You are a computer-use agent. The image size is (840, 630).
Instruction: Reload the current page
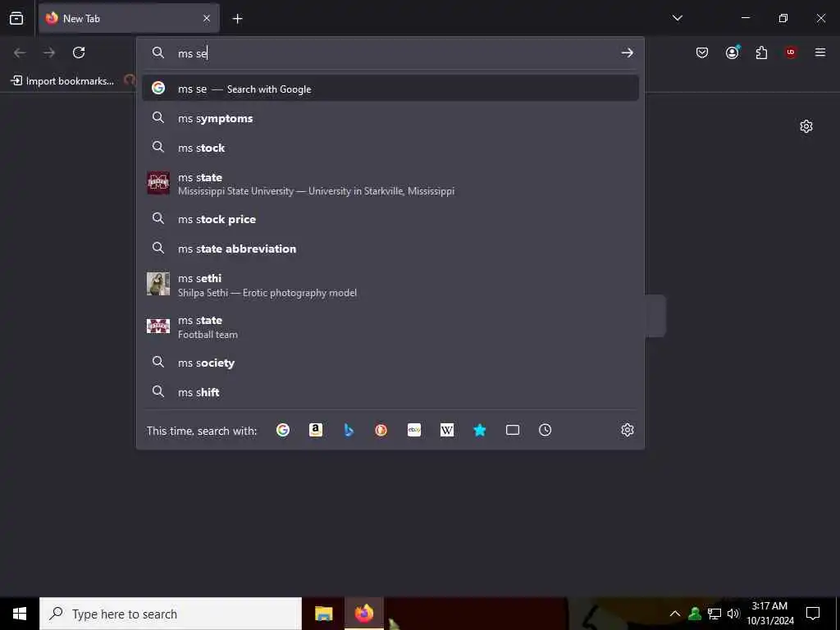[79, 52]
